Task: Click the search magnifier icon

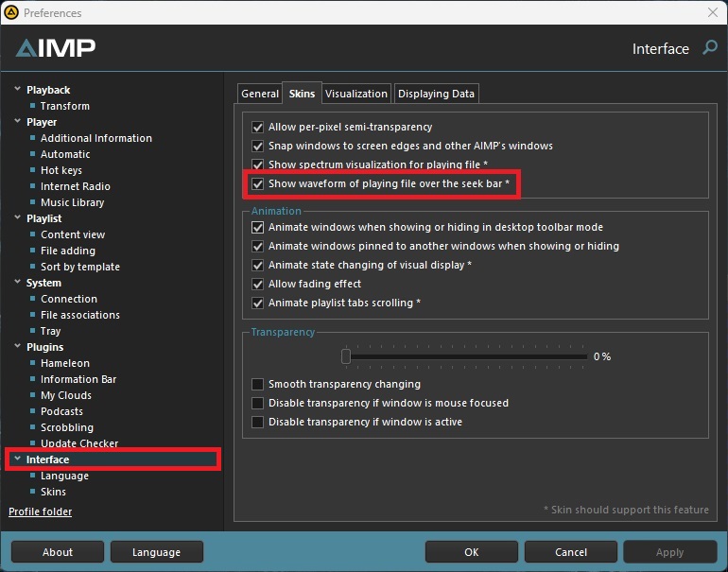Action: [x=710, y=47]
